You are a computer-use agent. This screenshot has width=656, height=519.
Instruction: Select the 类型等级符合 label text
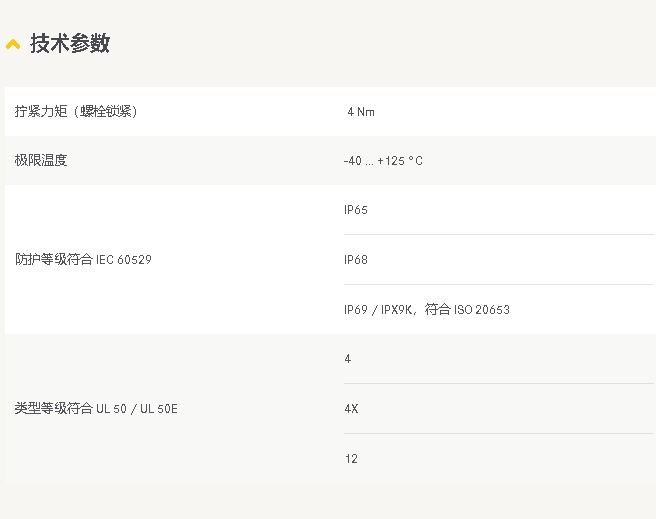coord(54,409)
